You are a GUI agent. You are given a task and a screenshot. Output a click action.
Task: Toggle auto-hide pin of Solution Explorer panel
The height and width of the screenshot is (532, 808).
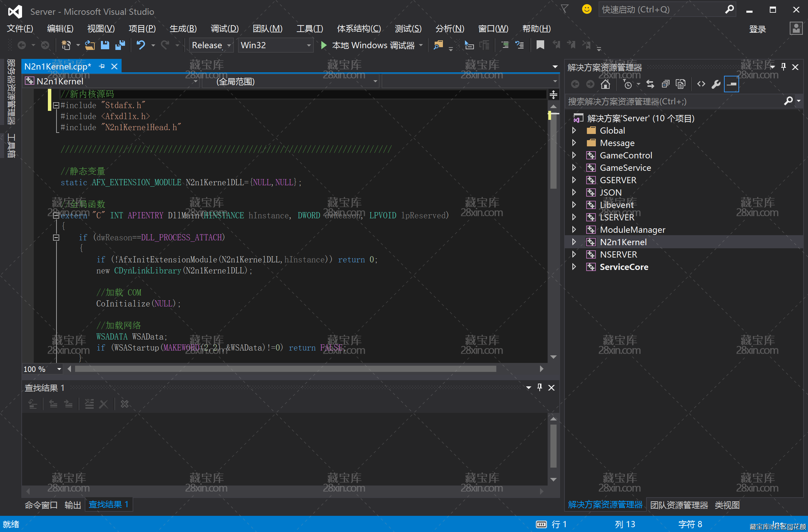coord(784,67)
